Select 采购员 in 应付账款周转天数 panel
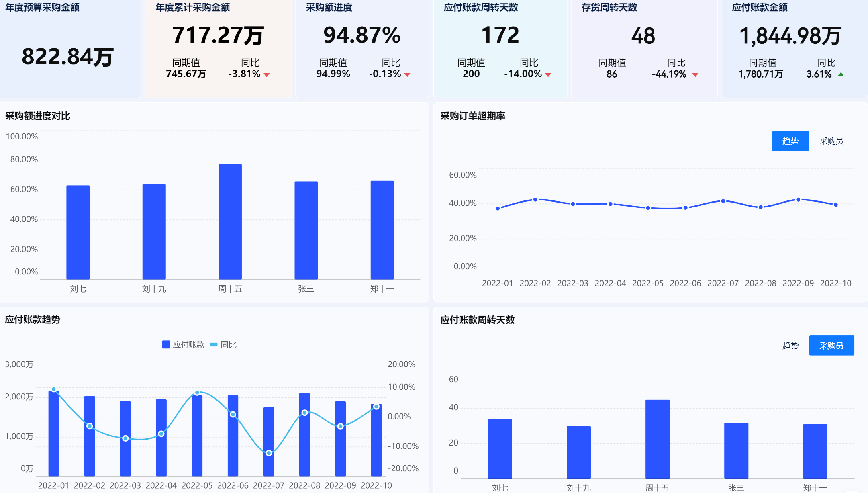 point(831,346)
